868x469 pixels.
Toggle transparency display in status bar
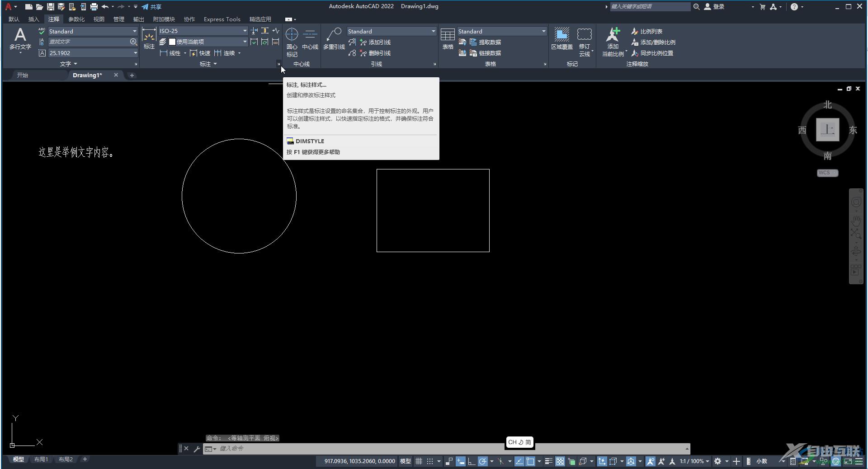pyautogui.click(x=560, y=461)
